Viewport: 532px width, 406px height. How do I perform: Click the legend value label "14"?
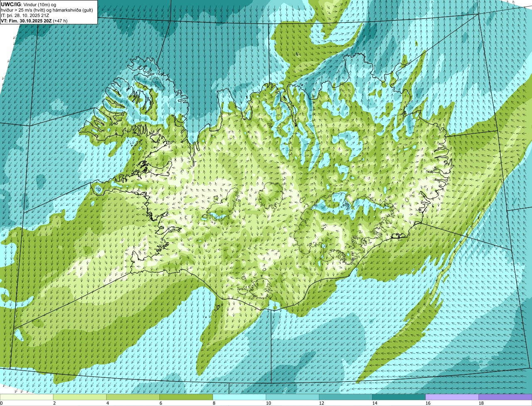click(x=375, y=403)
